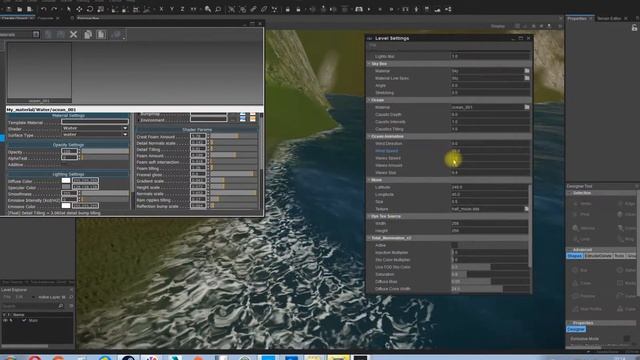Browse for Moon Texture file
Image resolution: width=640 pixels, height=360 pixels.
click(x=527, y=209)
